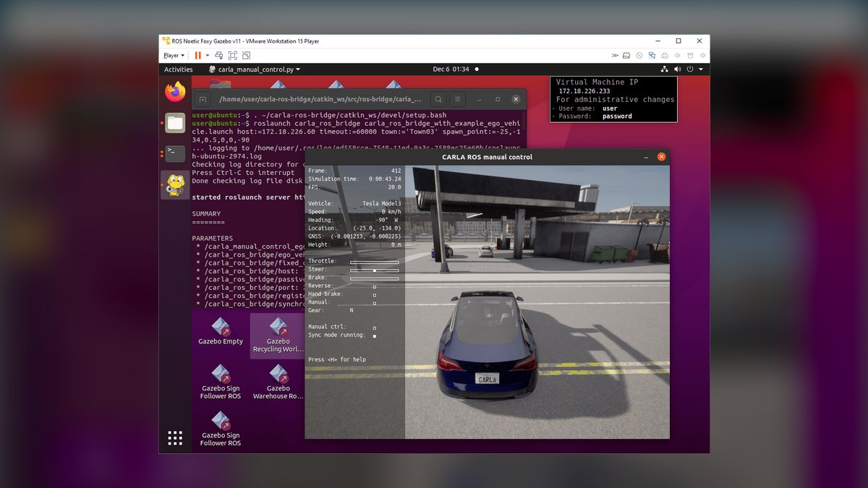Viewport: 868px width, 488px height.
Task: Click the VMware network adapter device icon
Action: coord(652,55)
